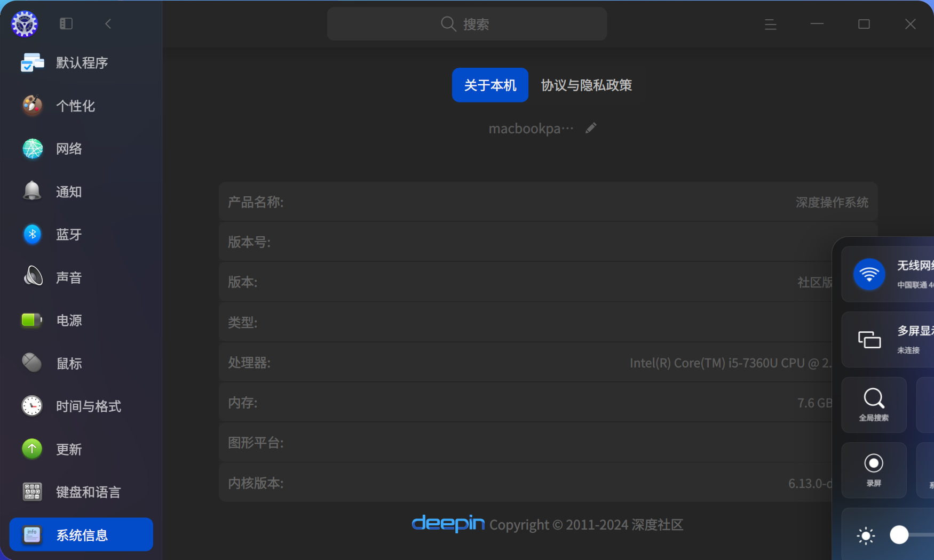
Task: Open Keyboard and Language (键盘和语言) settings
Action: click(81, 492)
